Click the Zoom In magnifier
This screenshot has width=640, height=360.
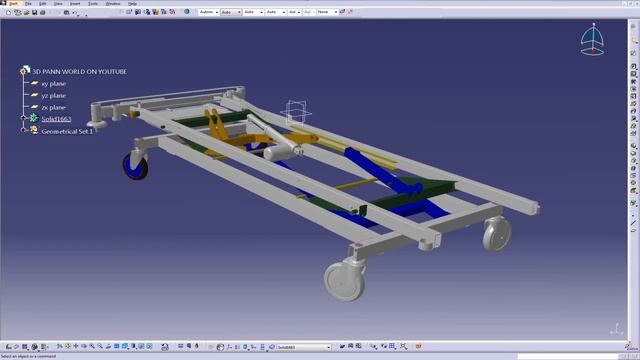[x=92, y=346]
